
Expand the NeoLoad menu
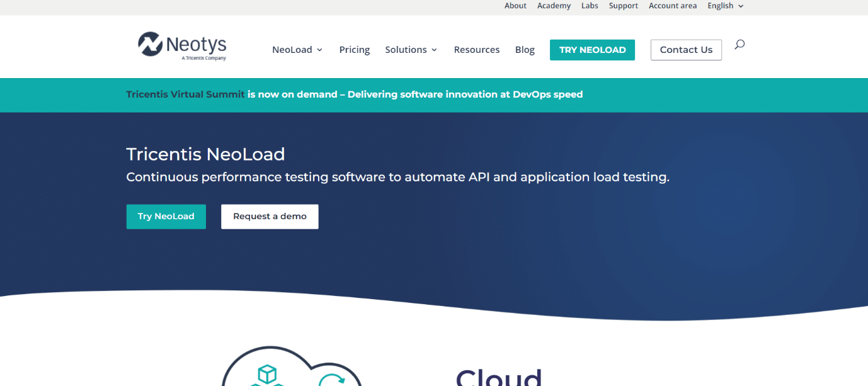(x=297, y=50)
